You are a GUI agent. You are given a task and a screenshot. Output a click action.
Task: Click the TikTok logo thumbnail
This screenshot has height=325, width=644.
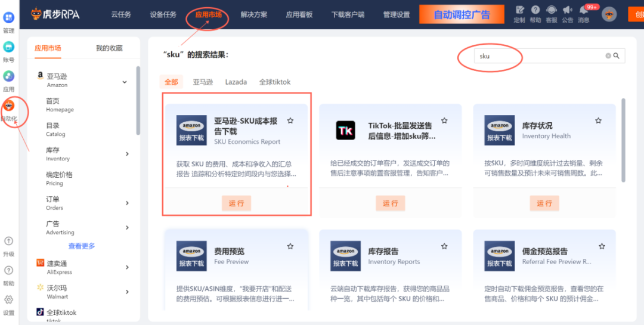[345, 130]
